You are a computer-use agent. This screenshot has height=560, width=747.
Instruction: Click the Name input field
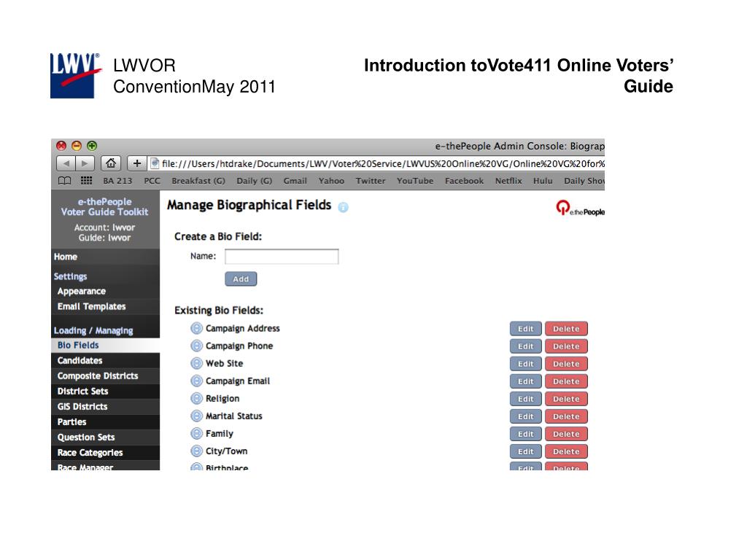coord(282,256)
